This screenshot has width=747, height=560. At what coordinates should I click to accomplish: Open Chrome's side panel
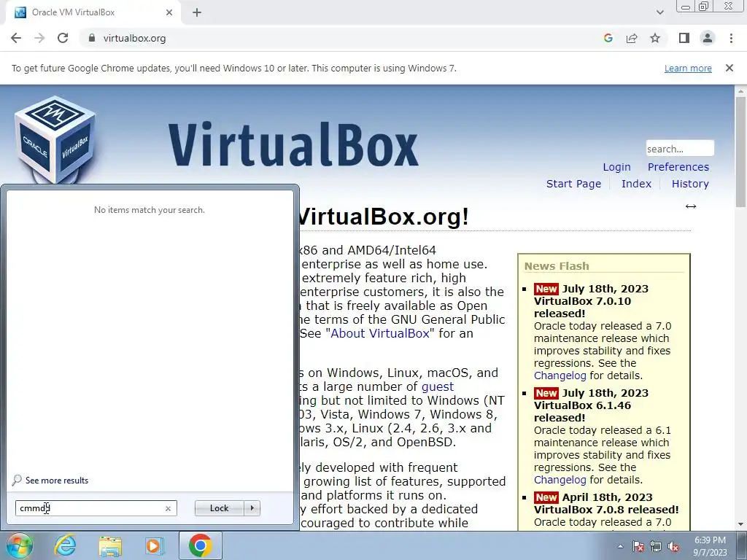[684, 38]
